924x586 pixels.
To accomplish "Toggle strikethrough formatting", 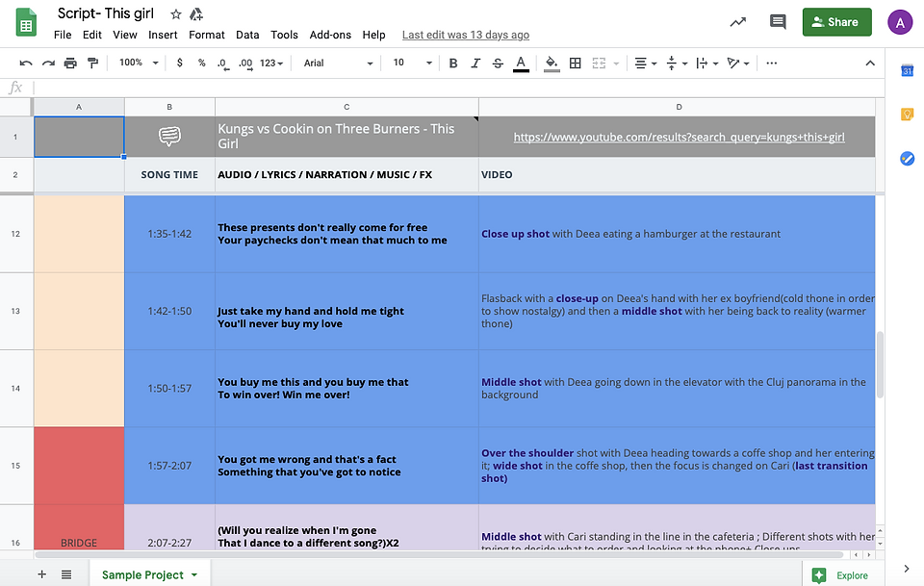I will click(498, 63).
